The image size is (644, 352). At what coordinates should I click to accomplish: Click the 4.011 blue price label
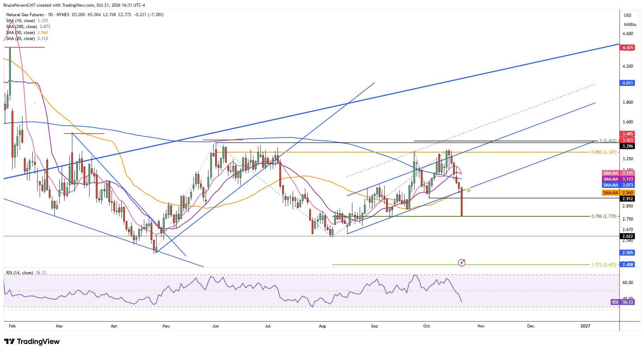tap(628, 83)
